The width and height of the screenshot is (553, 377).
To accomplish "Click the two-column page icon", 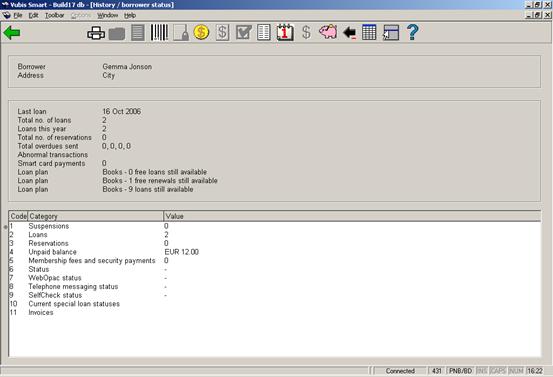I will (x=263, y=33).
